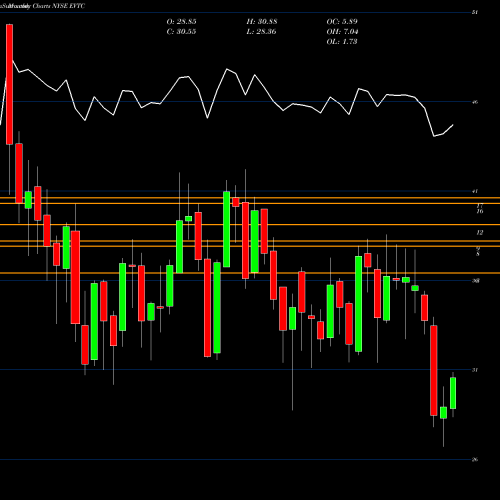
Task: Click the open price value O: 28.85
Action: tap(181, 22)
